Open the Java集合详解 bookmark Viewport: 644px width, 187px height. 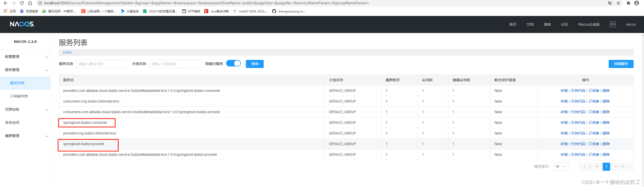tap(216, 11)
